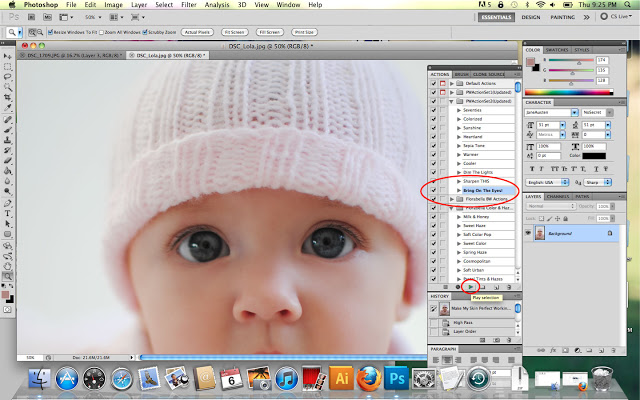Select the Brush tool

[x=7, y=130]
